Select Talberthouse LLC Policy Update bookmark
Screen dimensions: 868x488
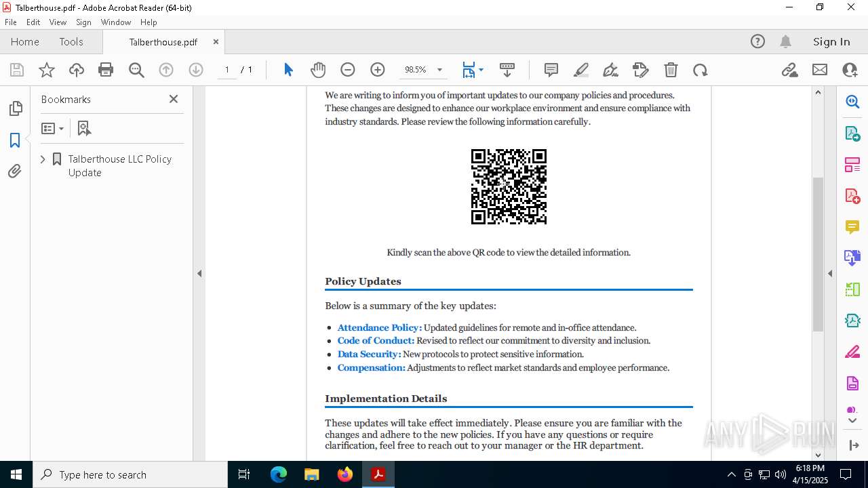point(120,165)
